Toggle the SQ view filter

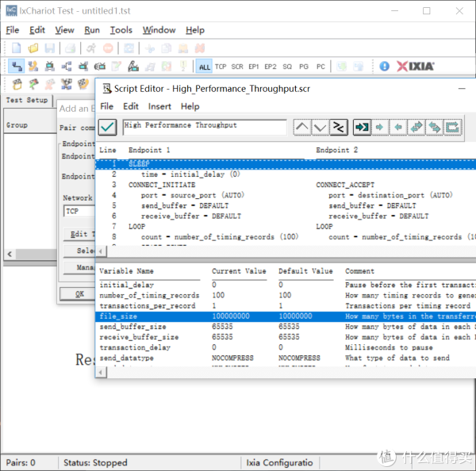(287, 67)
